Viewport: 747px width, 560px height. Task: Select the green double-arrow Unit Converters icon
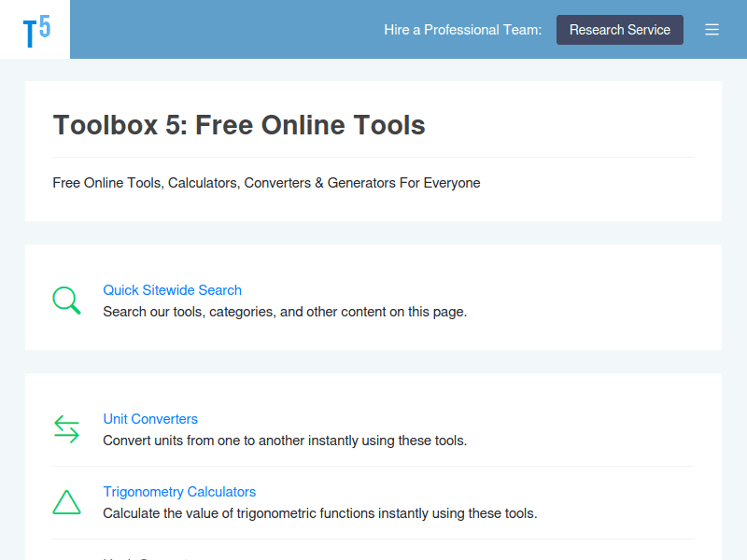(66, 428)
